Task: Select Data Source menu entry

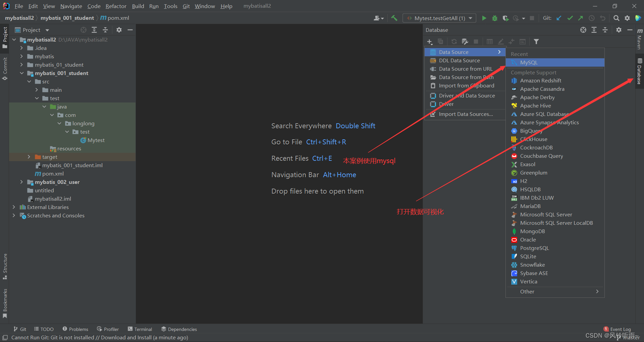Action: 465,52
